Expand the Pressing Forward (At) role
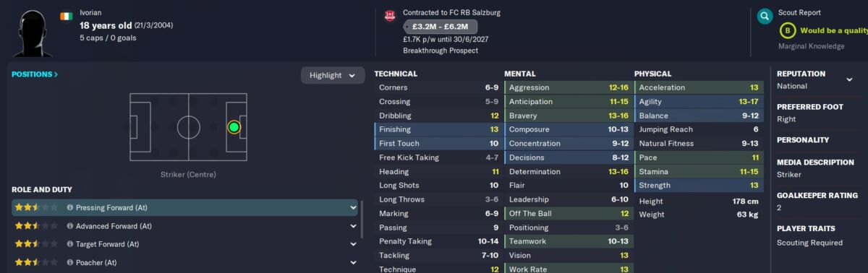The width and height of the screenshot is (868, 273). tap(354, 208)
